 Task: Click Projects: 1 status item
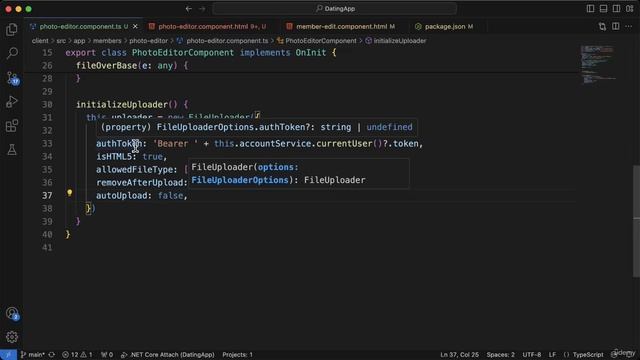238,355
